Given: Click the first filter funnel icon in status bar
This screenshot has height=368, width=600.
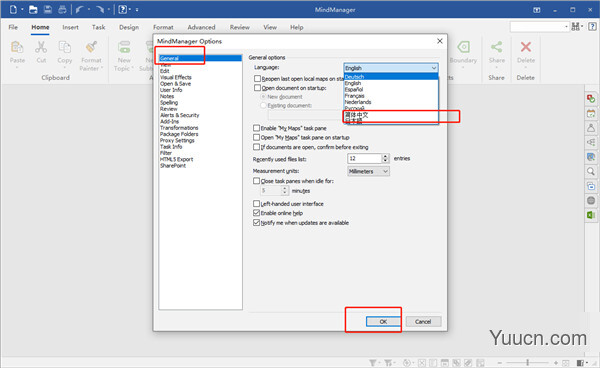Looking at the screenshot, I should (373, 363).
